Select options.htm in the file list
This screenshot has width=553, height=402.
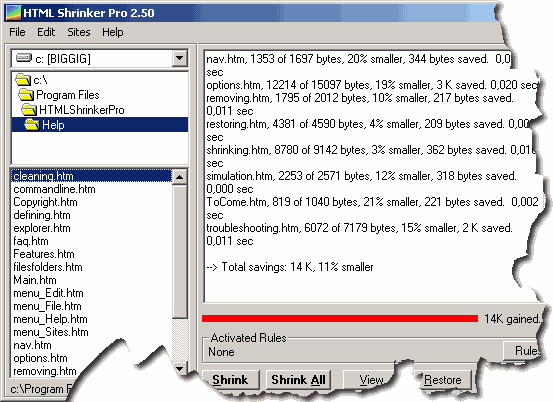[x=40, y=358]
